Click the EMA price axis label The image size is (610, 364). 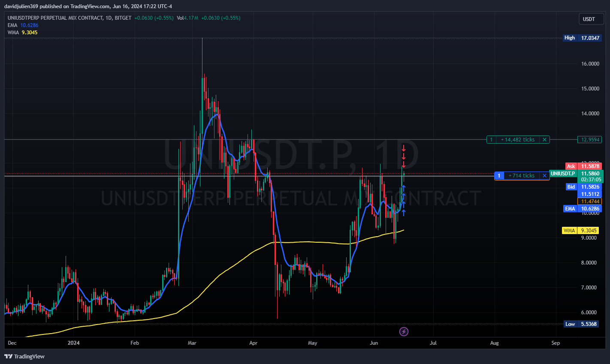tap(583, 208)
